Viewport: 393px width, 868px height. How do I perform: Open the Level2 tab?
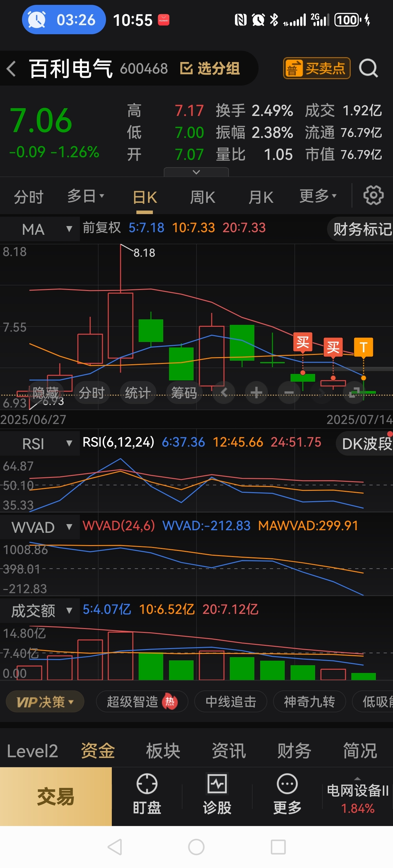(32, 751)
